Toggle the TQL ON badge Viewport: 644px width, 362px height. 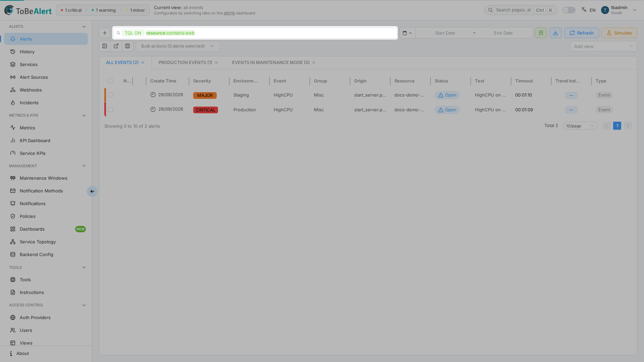coord(133,33)
